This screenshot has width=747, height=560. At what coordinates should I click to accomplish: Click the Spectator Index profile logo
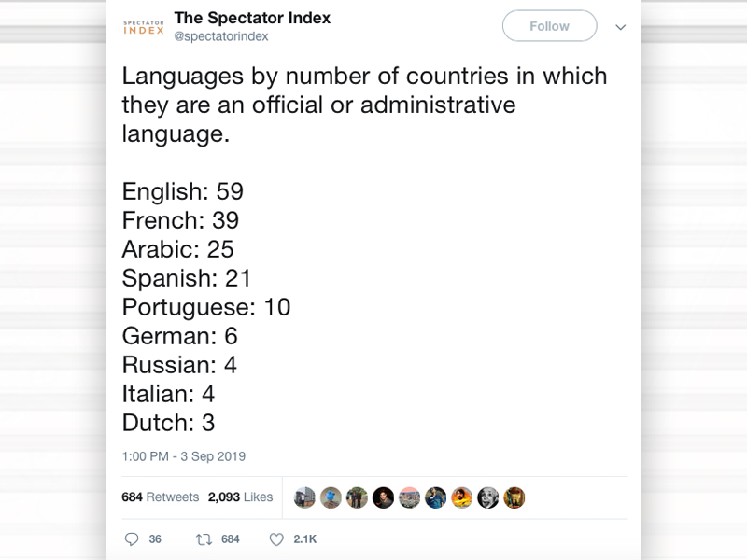[144, 27]
